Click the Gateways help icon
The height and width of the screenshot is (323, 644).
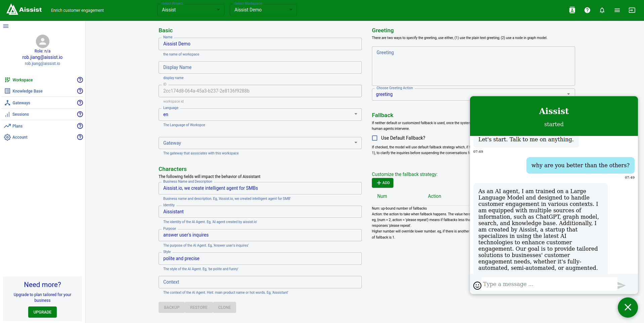pyautogui.click(x=80, y=103)
